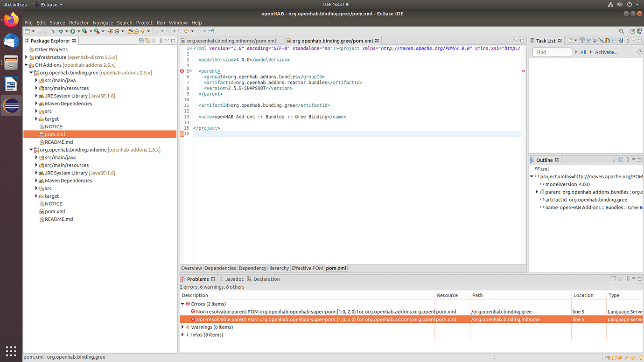
Task: Click the toolbar Search magnifier icon
Action: click(x=621, y=31)
